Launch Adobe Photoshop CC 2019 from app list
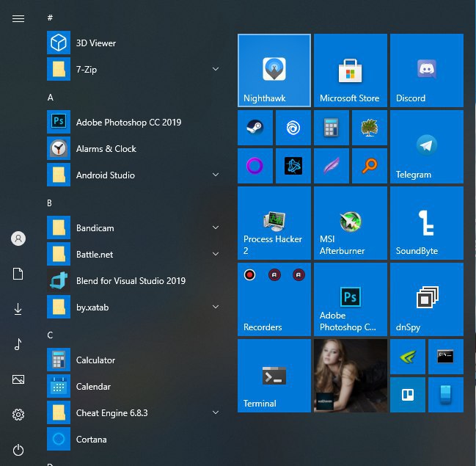The image size is (476, 466). click(133, 122)
